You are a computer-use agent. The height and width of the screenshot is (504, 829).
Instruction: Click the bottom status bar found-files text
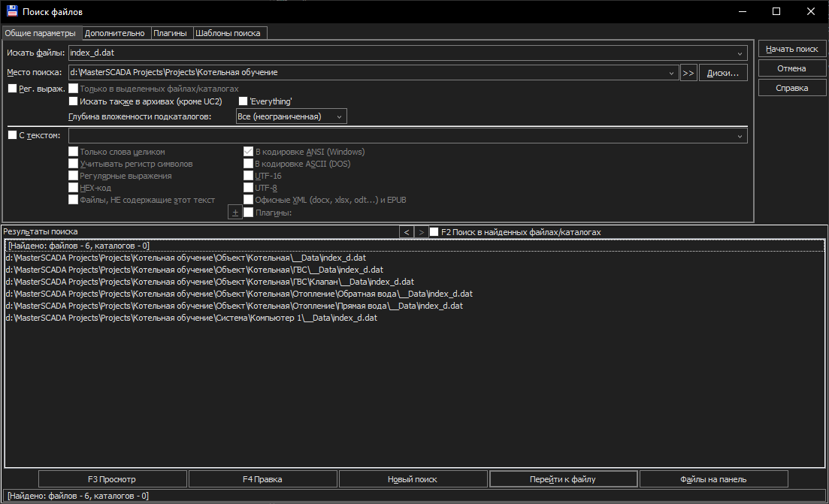[78, 496]
